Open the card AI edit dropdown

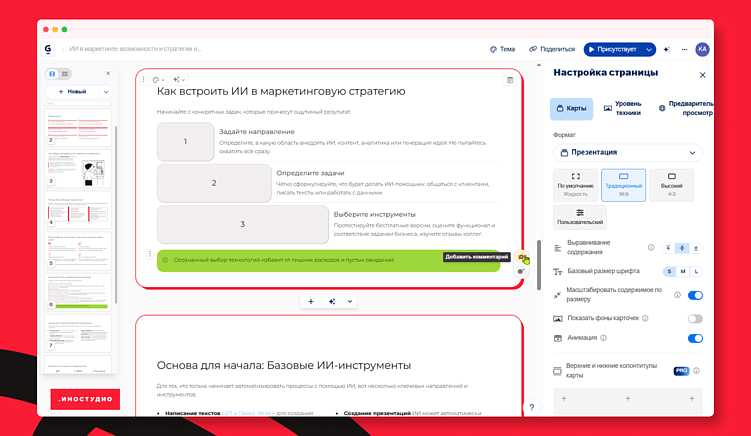click(179, 80)
